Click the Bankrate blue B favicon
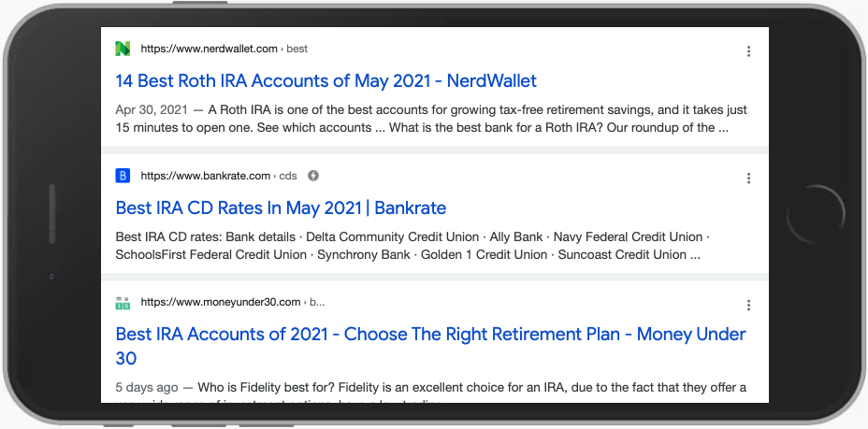The width and height of the screenshot is (868, 429). (x=123, y=176)
